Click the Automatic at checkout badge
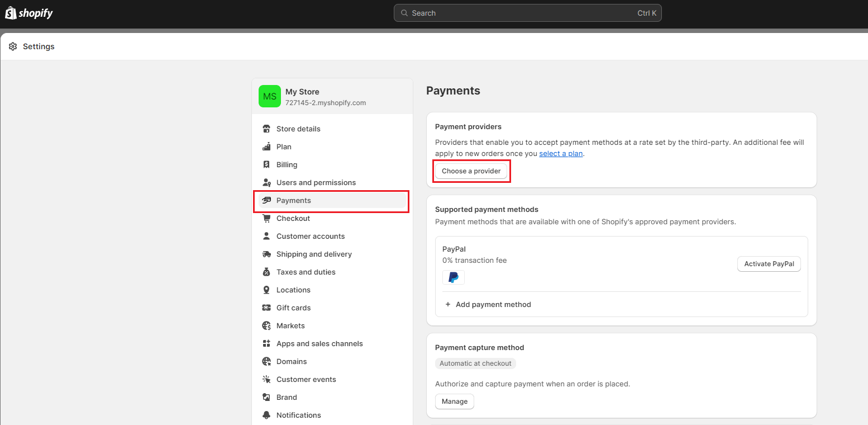 point(475,363)
